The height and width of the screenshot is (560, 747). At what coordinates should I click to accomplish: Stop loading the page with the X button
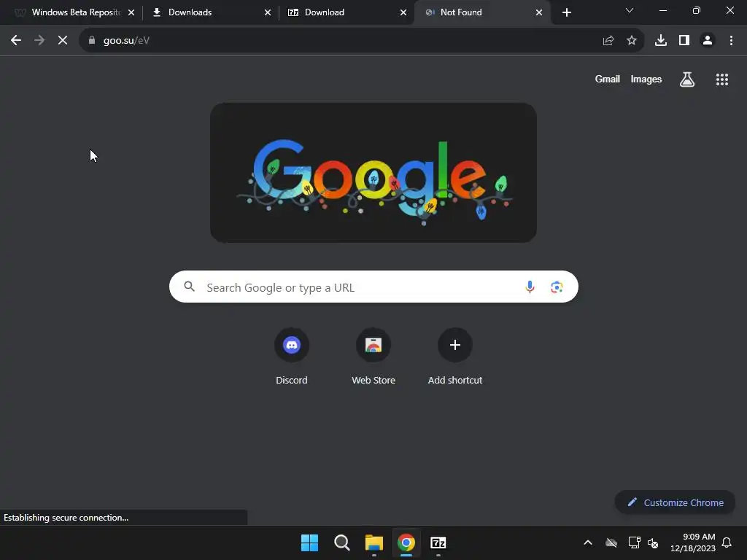click(x=63, y=41)
